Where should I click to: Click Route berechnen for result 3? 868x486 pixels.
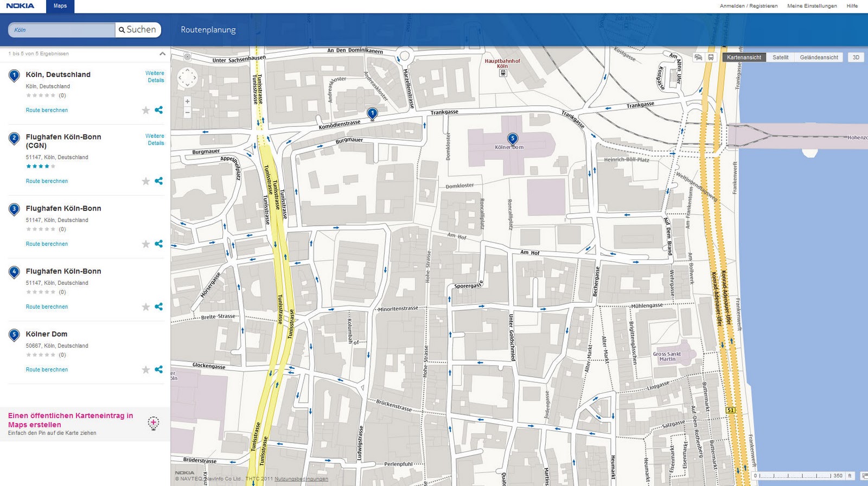(47, 244)
